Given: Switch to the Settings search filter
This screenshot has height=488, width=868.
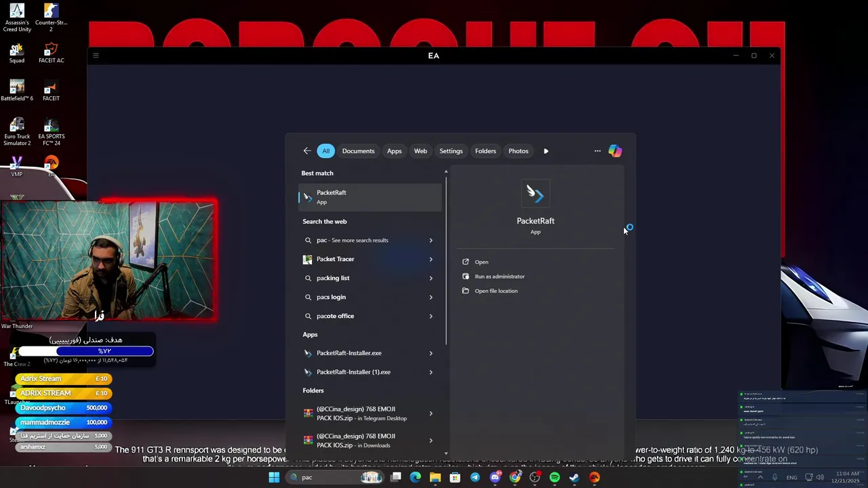Looking at the screenshot, I should 451,151.
